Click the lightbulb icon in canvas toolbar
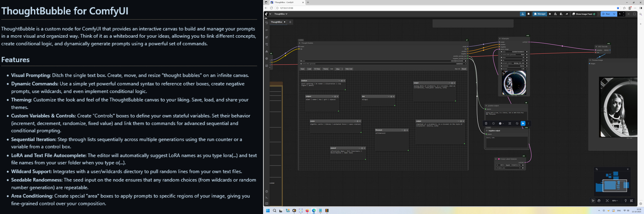644x214 pixels. tap(626, 201)
